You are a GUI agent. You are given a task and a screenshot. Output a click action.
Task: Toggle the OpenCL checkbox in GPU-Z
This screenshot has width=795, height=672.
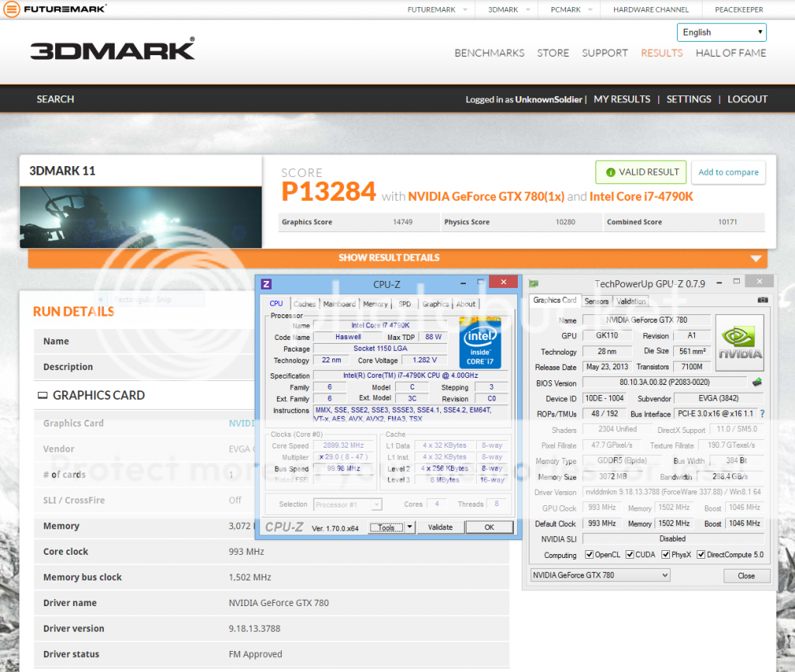[x=588, y=554]
